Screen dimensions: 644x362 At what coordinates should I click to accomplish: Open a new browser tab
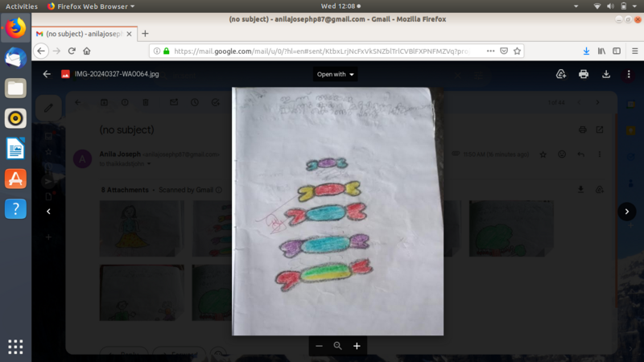click(146, 34)
